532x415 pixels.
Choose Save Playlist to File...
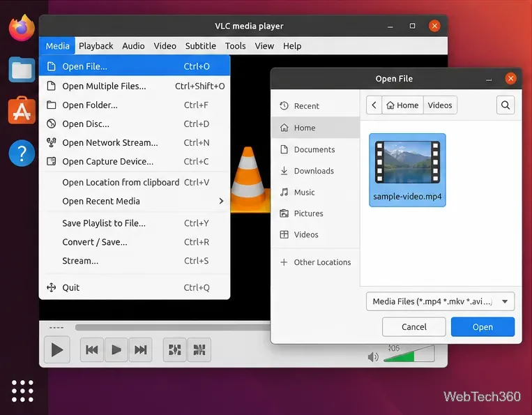click(135, 223)
